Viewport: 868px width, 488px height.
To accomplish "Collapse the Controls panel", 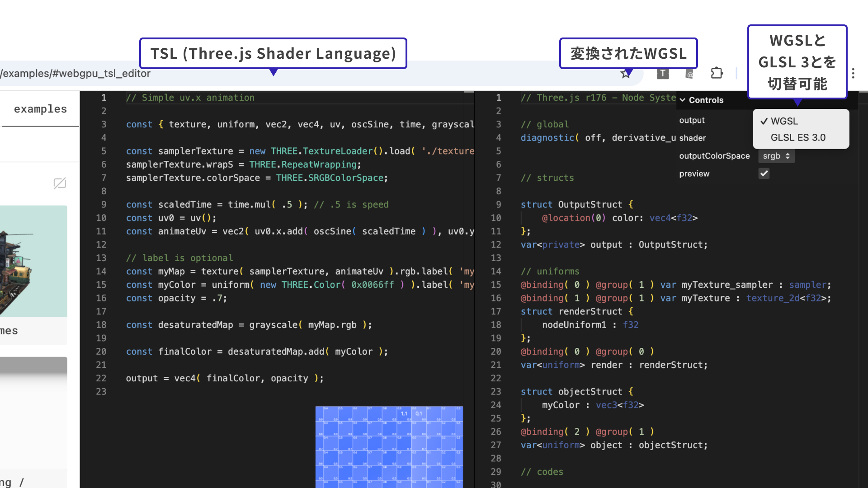I will [x=702, y=100].
